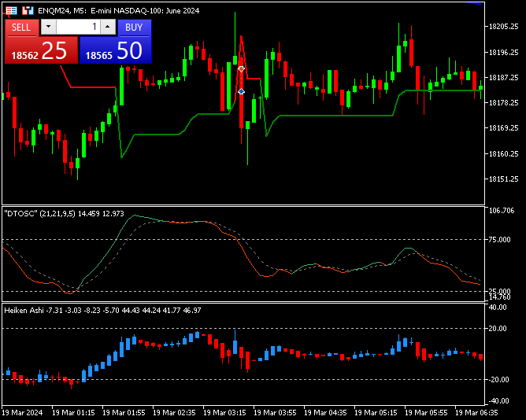Toggle the One Click Trading panel icon
Image resolution: width=526 pixels, height=420 pixels.
coord(11,11)
